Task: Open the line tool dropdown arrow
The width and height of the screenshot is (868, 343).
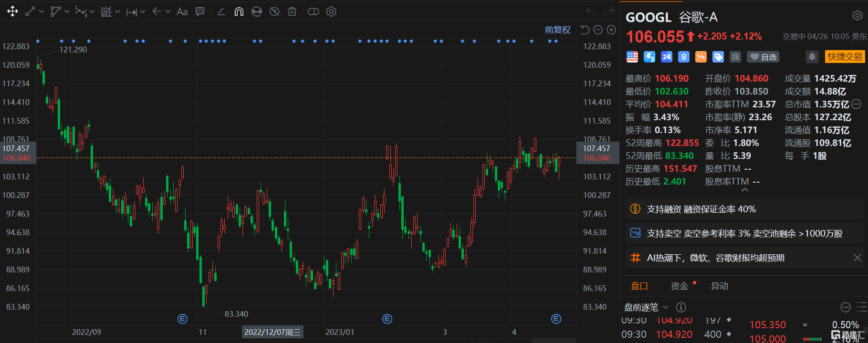Action: pyautogui.click(x=42, y=11)
